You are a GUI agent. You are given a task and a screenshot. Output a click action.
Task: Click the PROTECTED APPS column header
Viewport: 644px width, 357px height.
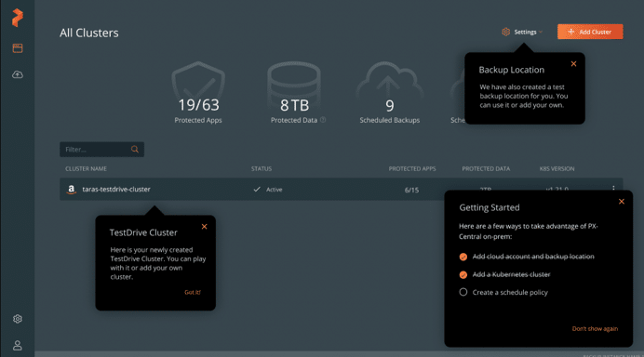[412, 168]
